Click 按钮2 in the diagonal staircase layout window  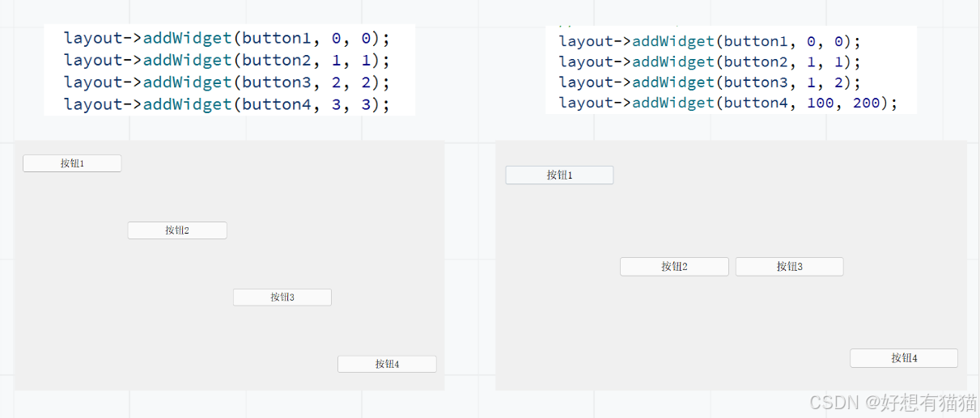coord(177,230)
